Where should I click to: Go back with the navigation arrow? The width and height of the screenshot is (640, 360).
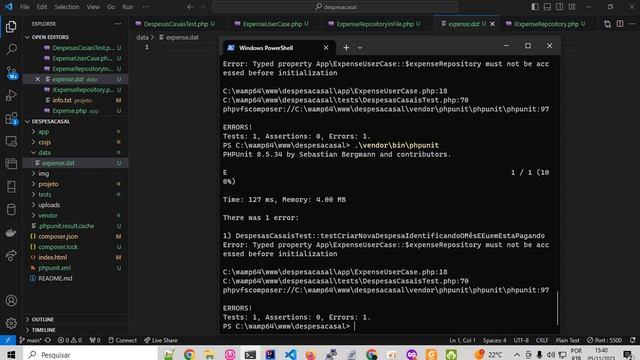(190, 7)
